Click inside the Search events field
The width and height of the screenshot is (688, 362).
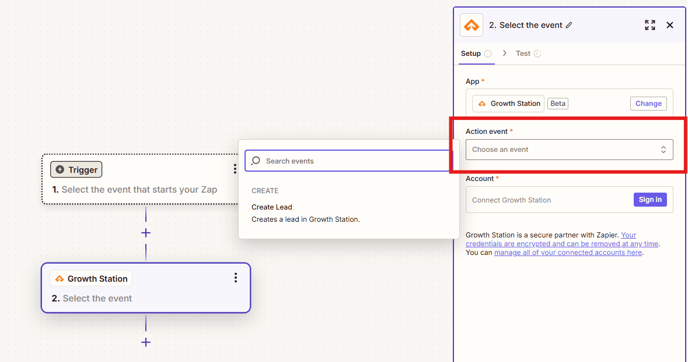click(349, 161)
